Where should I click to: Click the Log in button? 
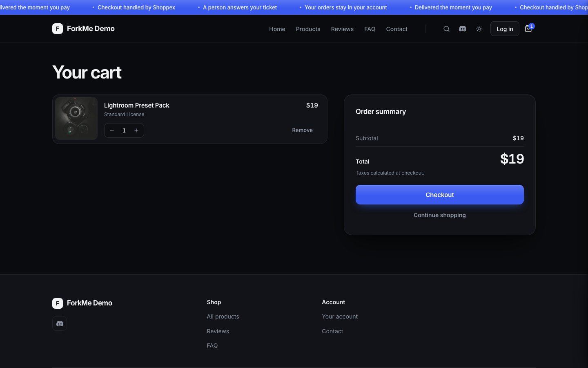505,29
